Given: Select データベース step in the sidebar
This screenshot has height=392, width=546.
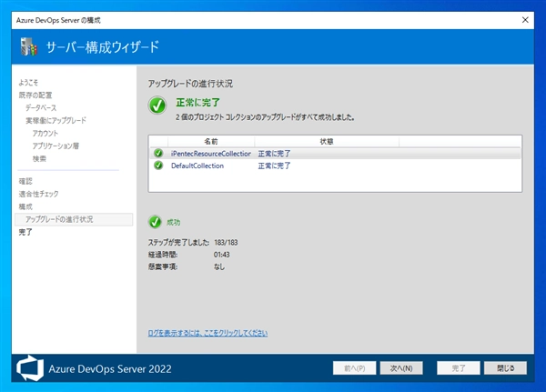Looking at the screenshot, I should coord(41,107).
